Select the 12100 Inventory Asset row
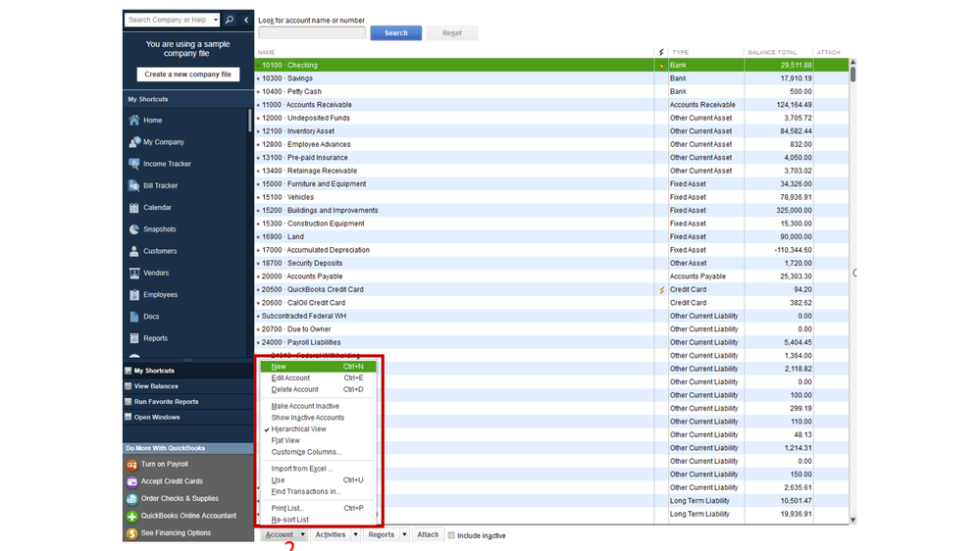 [552, 131]
